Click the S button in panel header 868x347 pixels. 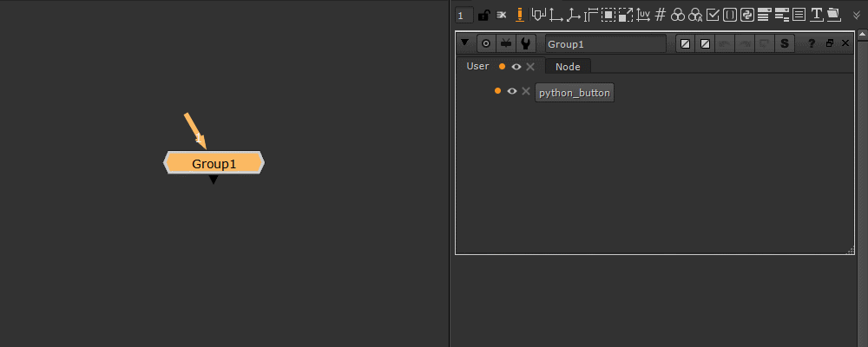(785, 43)
